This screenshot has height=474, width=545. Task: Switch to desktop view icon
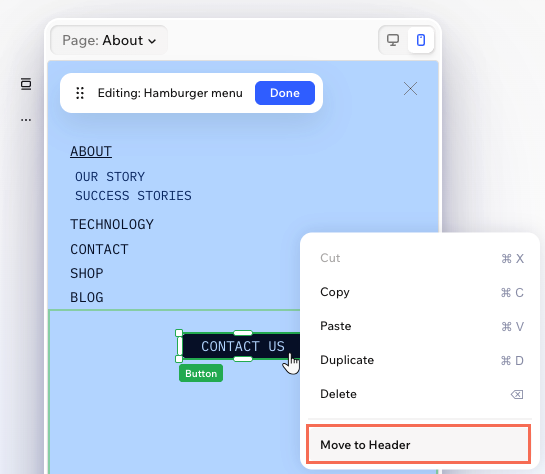[393, 40]
